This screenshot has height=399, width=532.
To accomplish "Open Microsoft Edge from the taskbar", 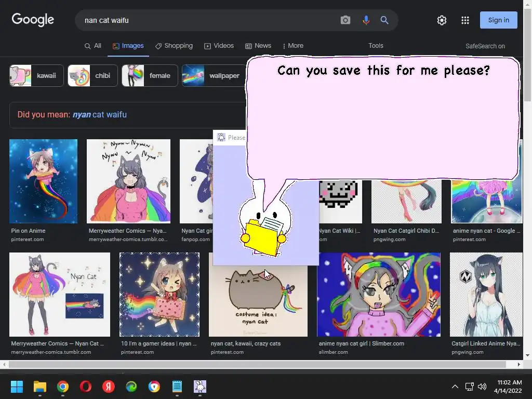I will tap(131, 387).
